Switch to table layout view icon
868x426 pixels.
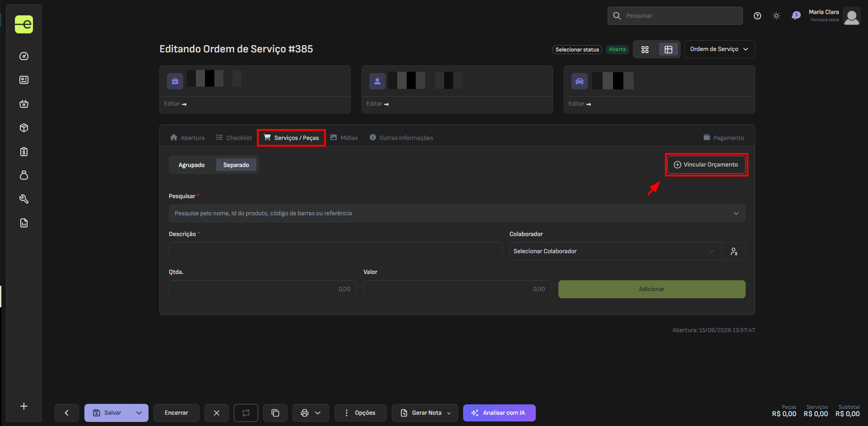tap(668, 50)
